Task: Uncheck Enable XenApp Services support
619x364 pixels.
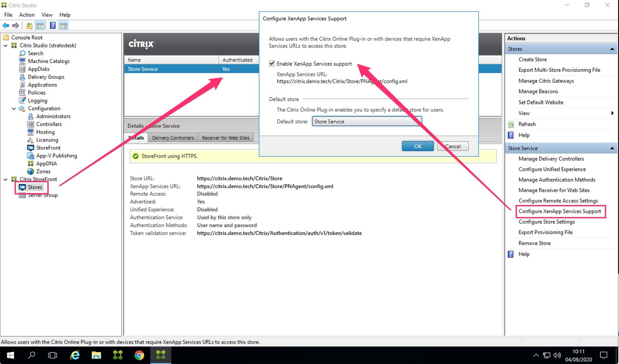Action: click(272, 63)
